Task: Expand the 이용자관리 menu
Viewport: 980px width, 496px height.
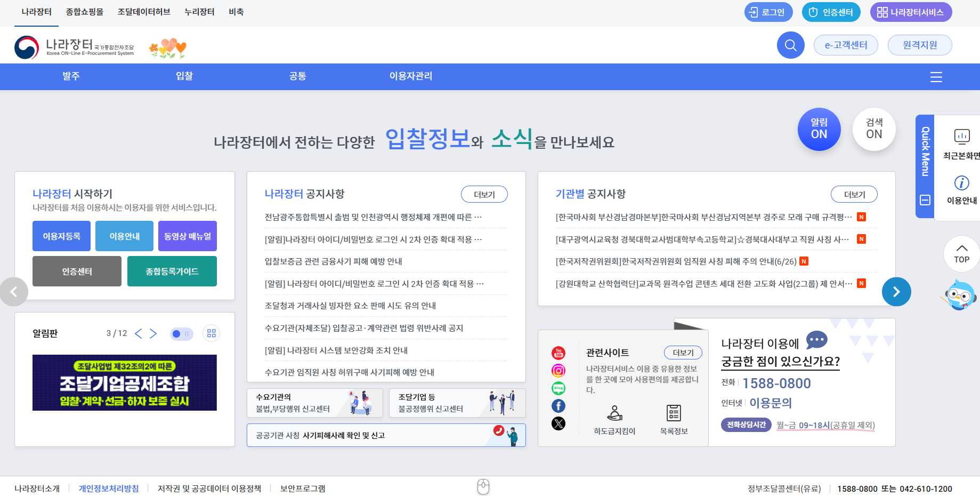Action: point(411,76)
